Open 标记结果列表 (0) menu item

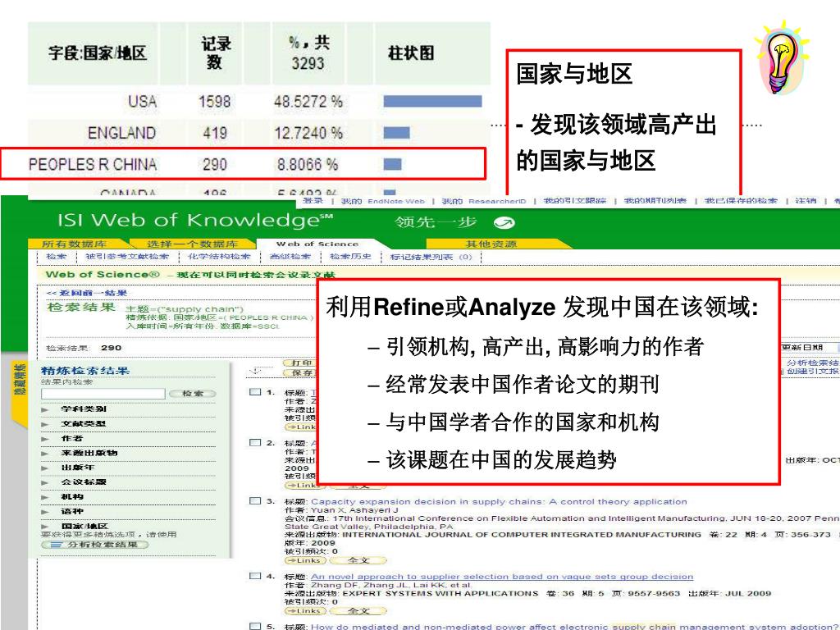pos(431,257)
